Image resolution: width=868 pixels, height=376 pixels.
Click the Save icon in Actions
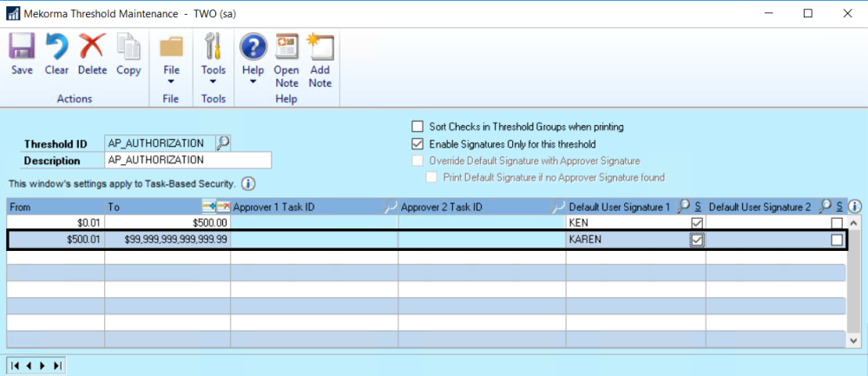tap(22, 47)
